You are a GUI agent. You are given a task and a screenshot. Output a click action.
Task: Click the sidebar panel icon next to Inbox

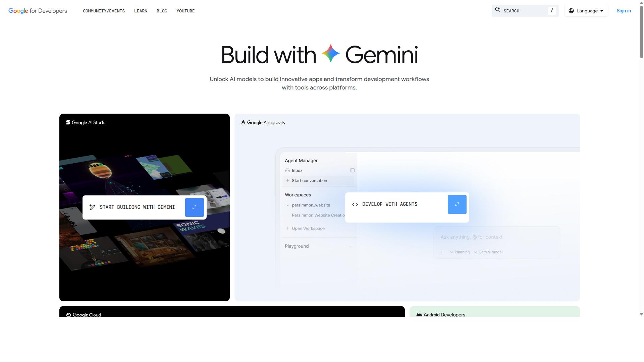[353, 171]
